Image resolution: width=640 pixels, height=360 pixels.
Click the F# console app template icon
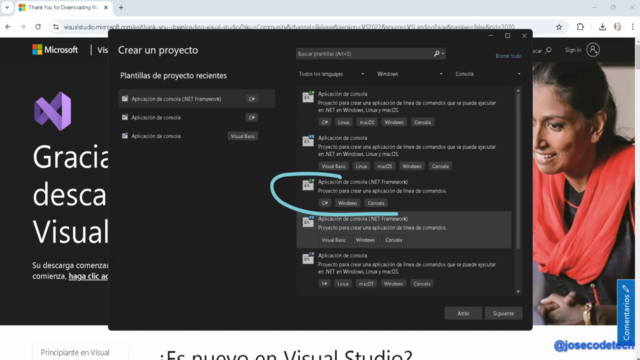(308, 258)
